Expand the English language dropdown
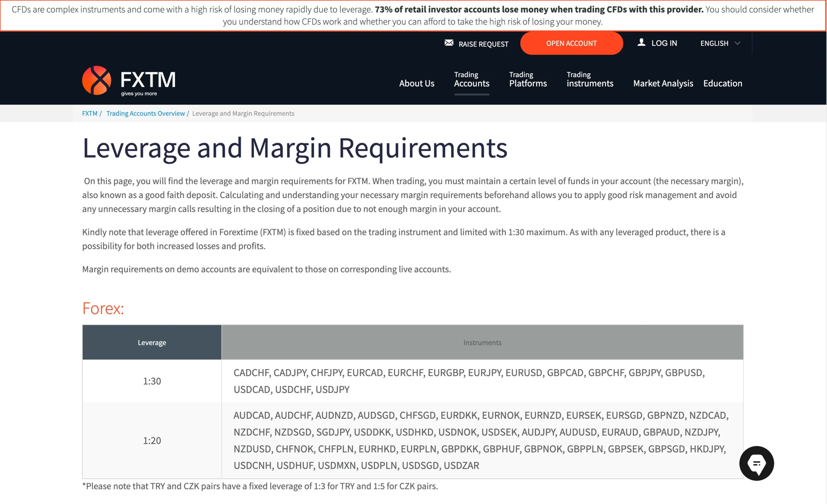Viewport: 827px width, 504px height. click(x=720, y=43)
